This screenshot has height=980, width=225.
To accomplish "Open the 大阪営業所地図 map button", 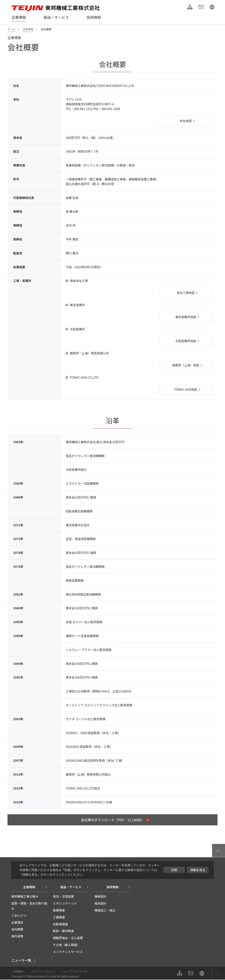I will 185,341.
